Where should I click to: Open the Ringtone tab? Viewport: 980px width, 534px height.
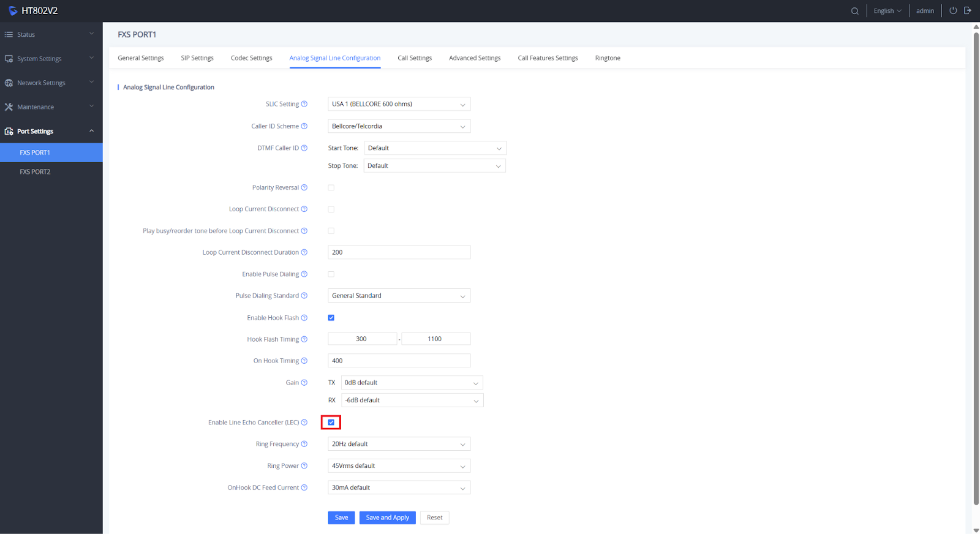(608, 58)
